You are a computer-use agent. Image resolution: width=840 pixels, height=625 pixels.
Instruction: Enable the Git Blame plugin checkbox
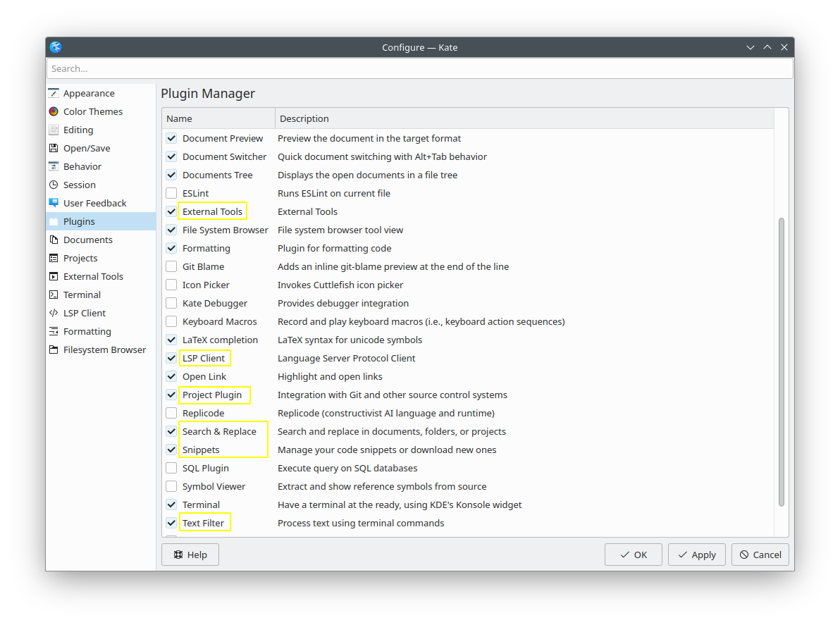[171, 266]
